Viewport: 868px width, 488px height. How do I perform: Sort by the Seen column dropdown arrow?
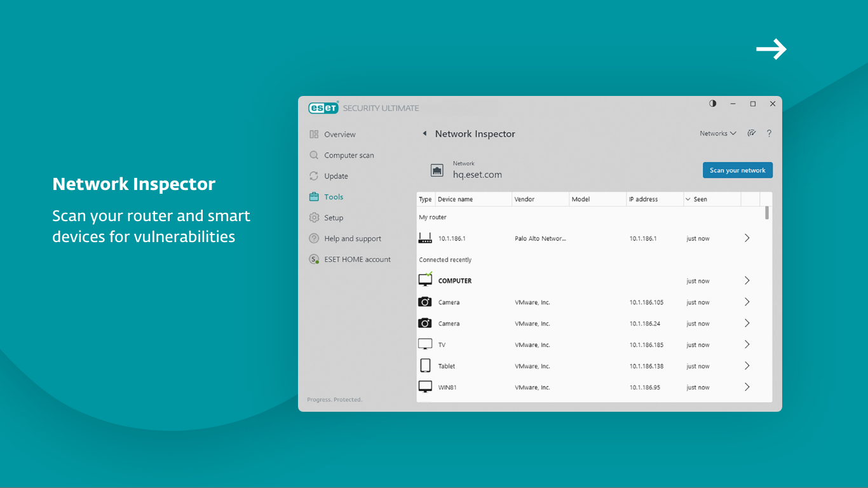689,199
